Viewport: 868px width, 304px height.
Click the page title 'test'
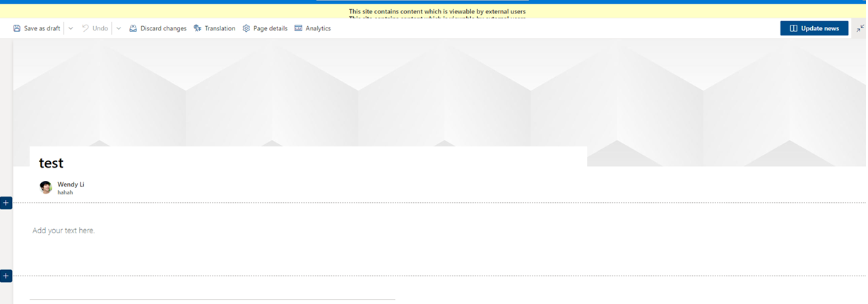(x=52, y=163)
